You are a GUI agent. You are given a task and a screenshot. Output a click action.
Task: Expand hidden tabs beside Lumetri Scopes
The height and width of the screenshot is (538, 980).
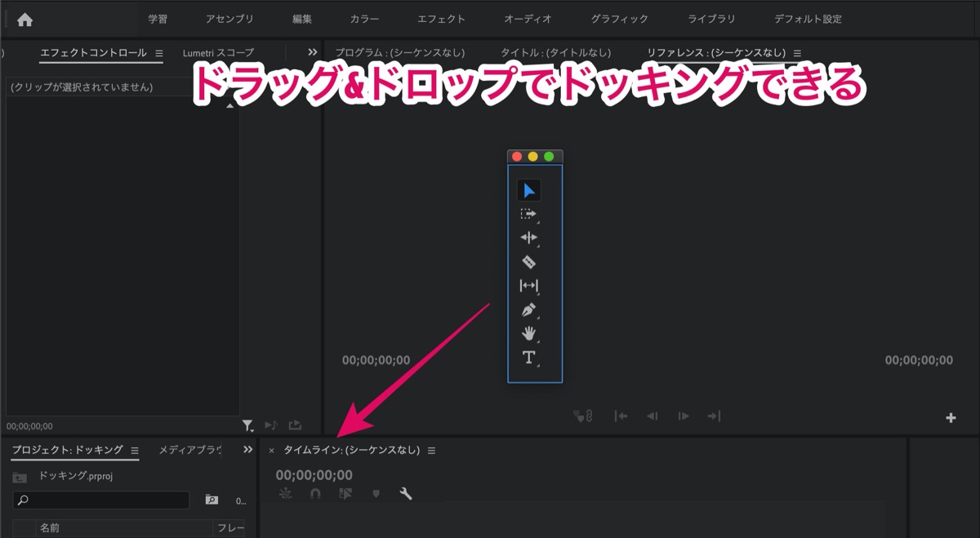pos(312,52)
